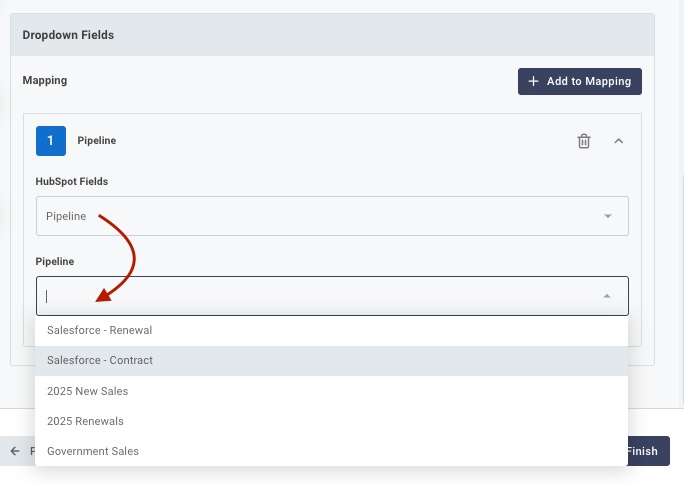Viewport: 684px width, 485px height.
Task: Click the back arrow at bottom left
Action: [x=15, y=451]
